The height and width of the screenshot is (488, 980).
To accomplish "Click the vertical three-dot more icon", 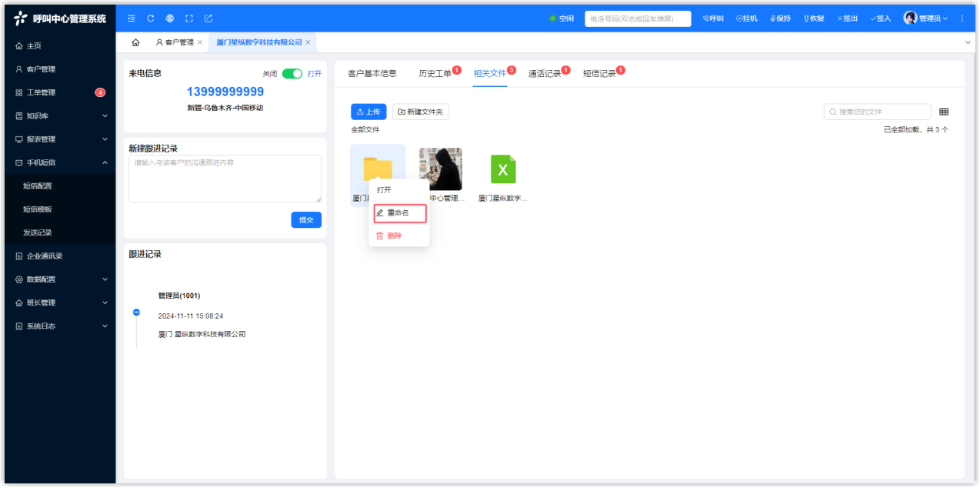I will point(962,18).
